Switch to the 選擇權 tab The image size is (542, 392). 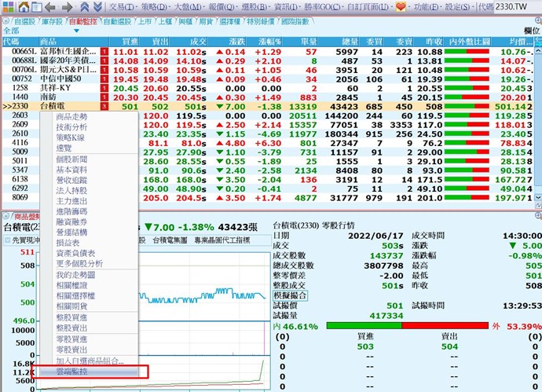(230, 21)
